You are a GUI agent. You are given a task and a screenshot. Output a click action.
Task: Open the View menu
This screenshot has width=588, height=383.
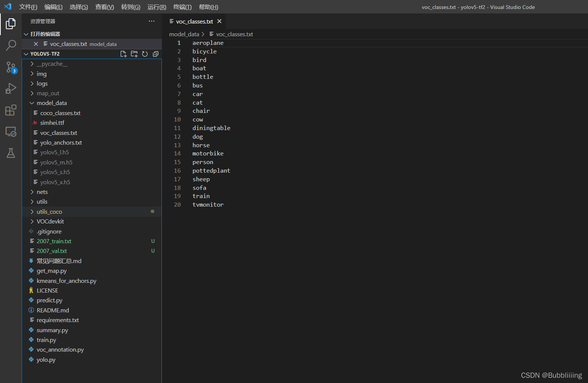105,7
